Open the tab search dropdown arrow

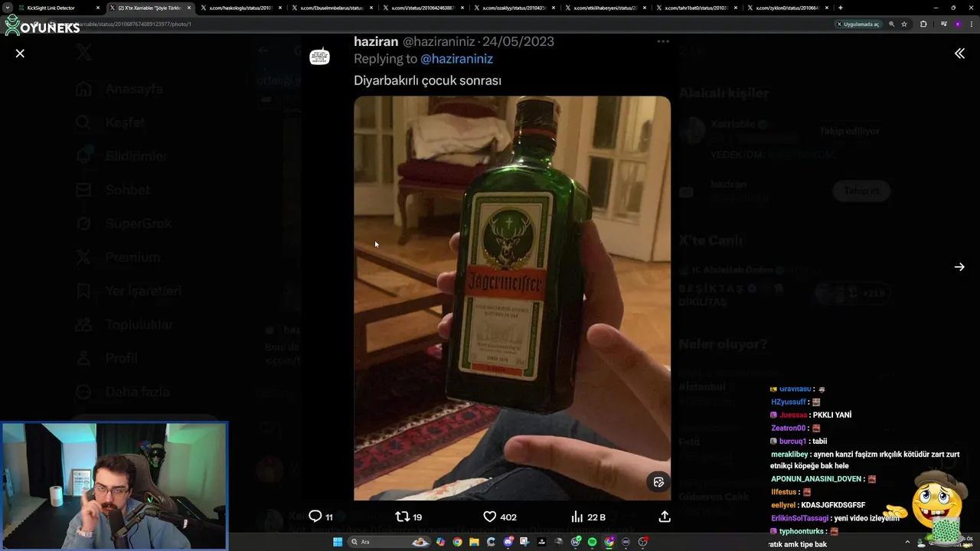(x=7, y=8)
